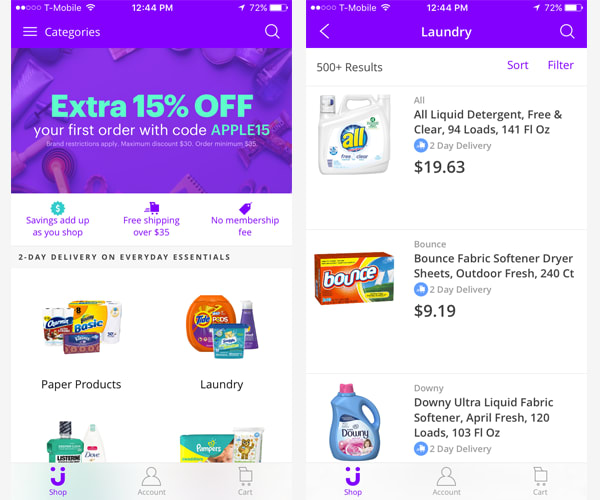The image size is (600, 500).
Task: Open the Filter options
Action: coord(560,65)
